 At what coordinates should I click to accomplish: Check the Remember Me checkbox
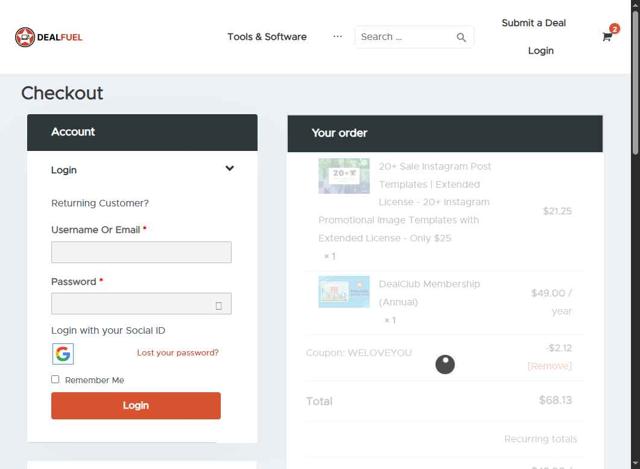(55, 379)
